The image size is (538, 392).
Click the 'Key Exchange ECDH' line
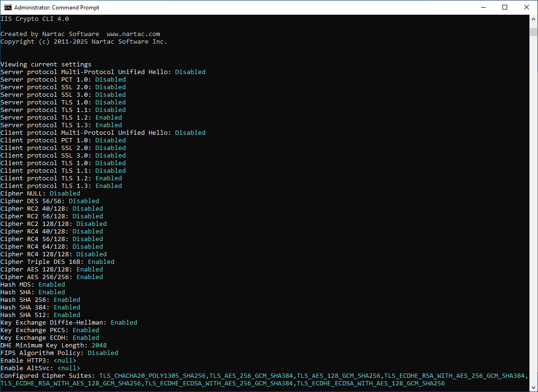pyautogui.click(x=50, y=338)
